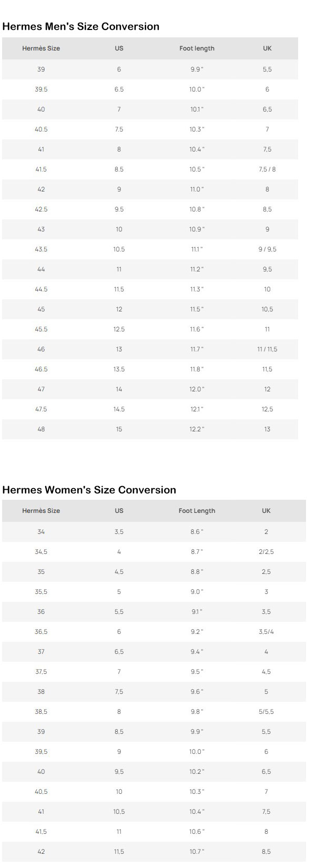This screenshot has width=326, height=868.
Task: Select the US size 14.5 cell
Action: pyautogui.click(x=119, y=409)
